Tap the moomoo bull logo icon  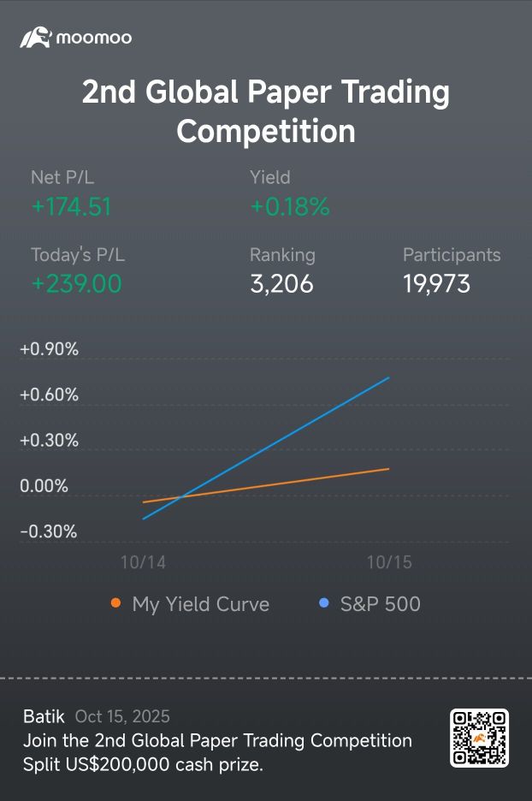(36, 38)
